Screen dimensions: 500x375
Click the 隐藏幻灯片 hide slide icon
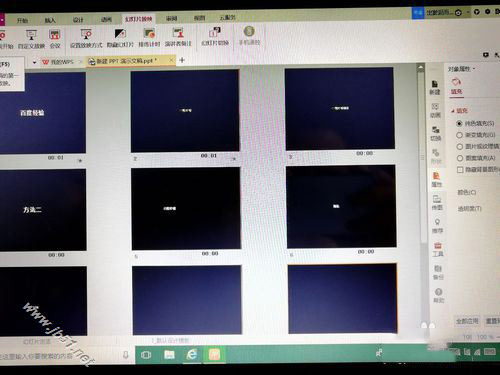120,34
